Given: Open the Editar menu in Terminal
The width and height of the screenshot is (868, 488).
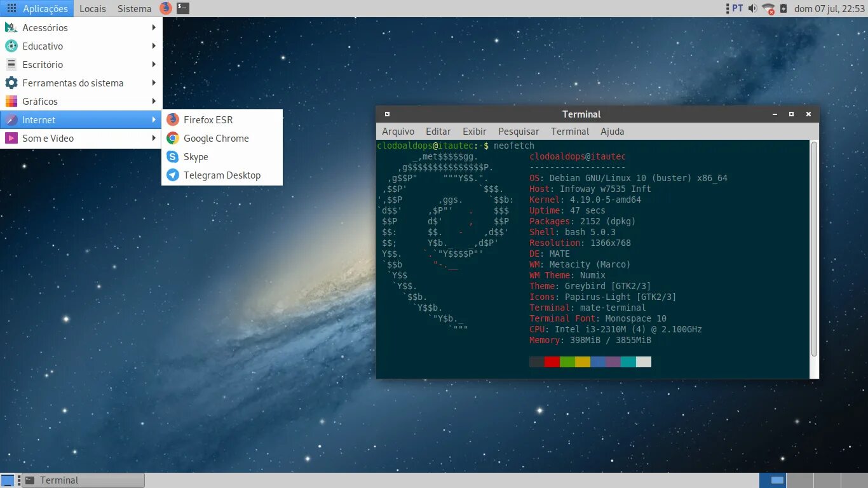Looking at the screenshot, I should coord(438,132).
